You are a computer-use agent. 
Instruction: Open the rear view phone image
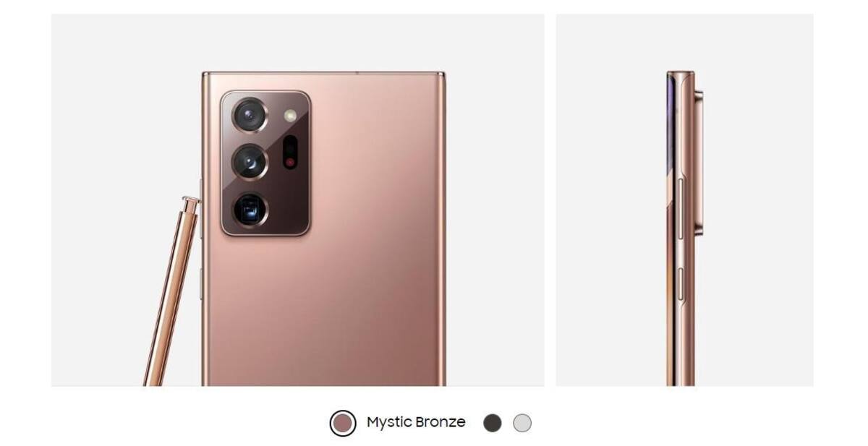coord(297,200)
